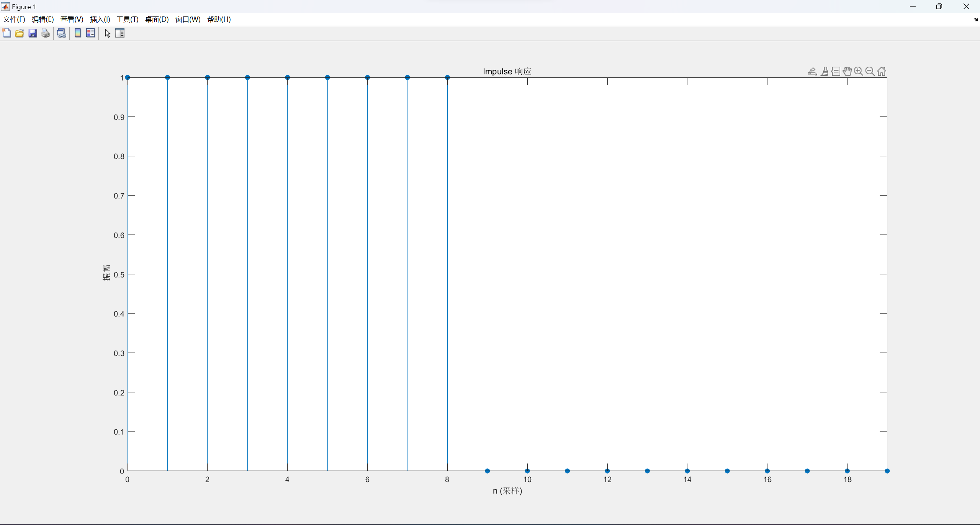
Task: Select the Pan hand tool
Action: tap(847, 71)
